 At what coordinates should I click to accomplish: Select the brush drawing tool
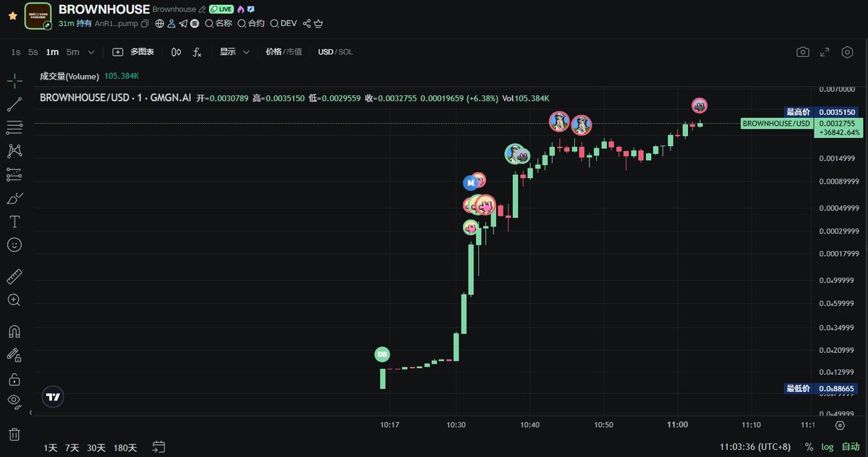[x=14, y=198]
